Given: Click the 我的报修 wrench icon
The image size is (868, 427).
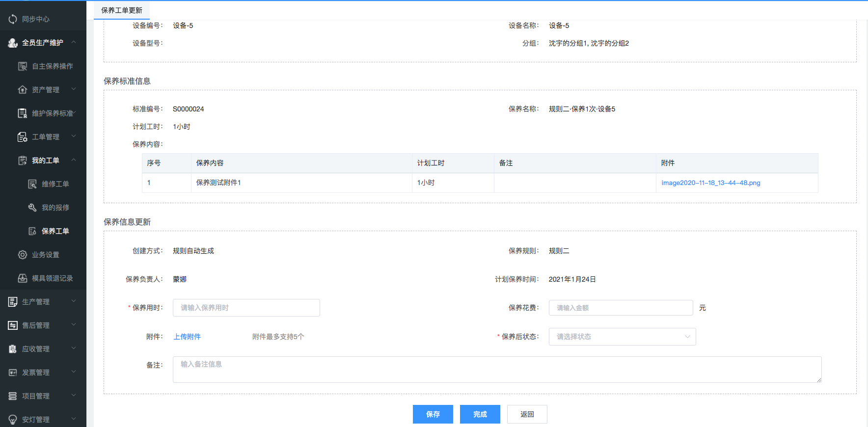Looking at the screenshot, I should click(32, 208).
